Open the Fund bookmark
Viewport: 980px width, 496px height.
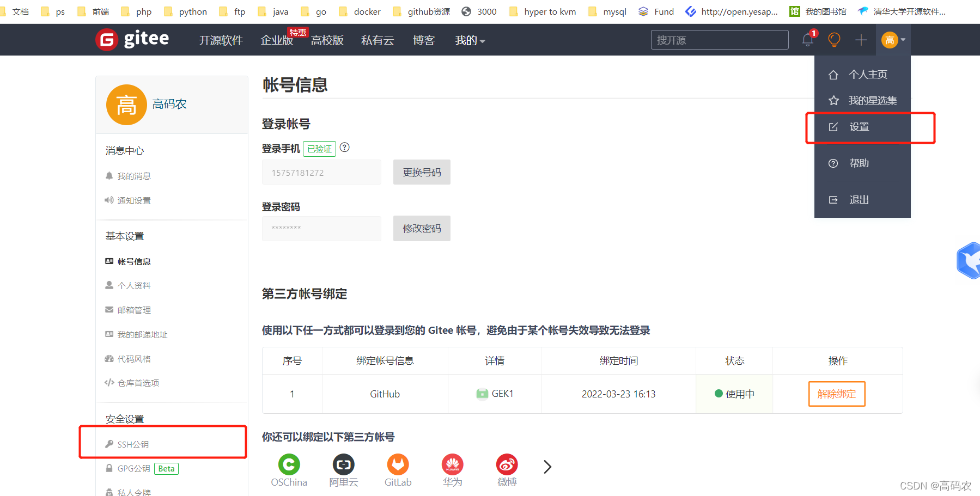pos(656,11)
